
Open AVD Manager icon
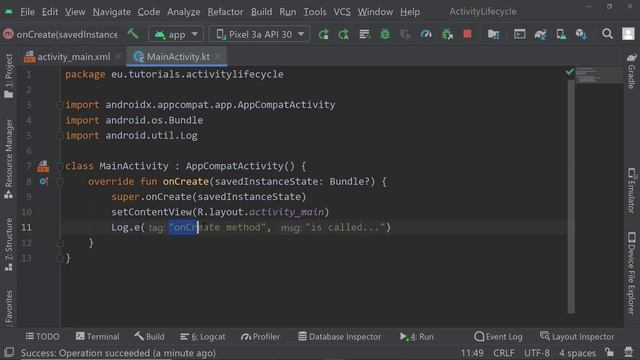point(561,34)
